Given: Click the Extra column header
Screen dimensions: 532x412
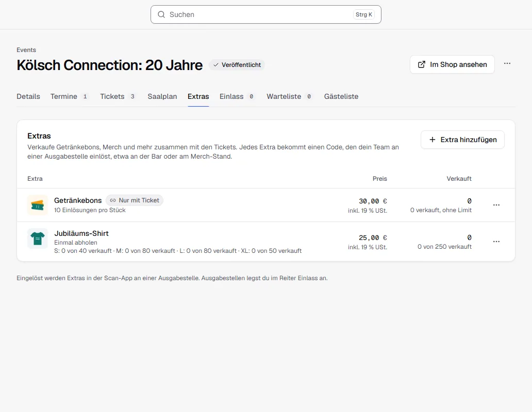Looking at the screenshot, I should [x=35, y=179].
